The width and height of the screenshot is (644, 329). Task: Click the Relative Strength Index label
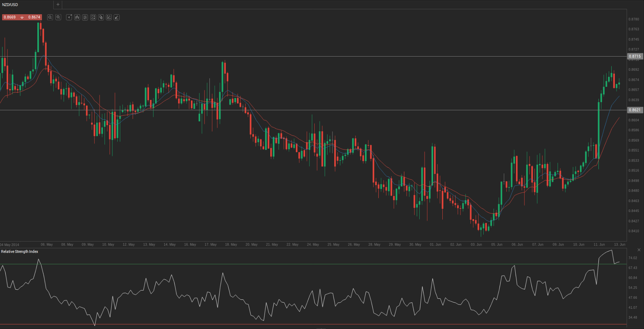point(20,251)
